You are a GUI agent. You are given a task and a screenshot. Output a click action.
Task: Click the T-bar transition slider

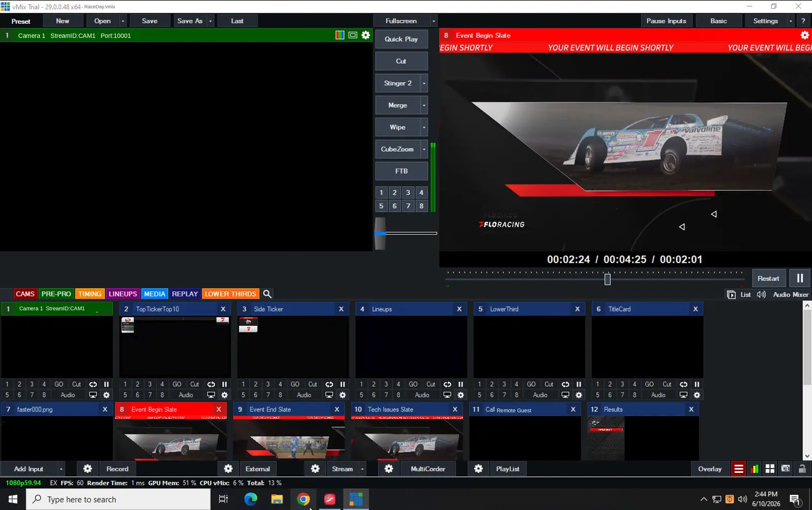(380, 233)
